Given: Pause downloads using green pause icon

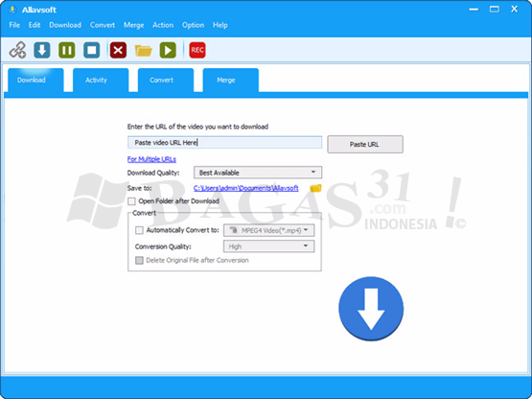Looking at the screenshot, I should (x=67, y=50).
